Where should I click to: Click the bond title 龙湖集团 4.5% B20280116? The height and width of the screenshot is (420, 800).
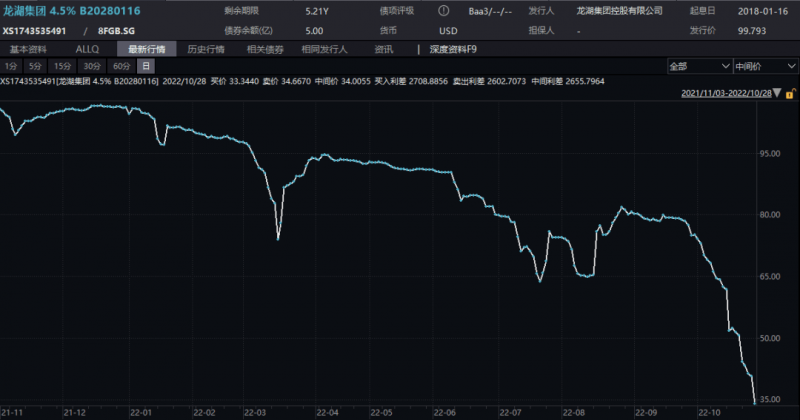[70, 10]
